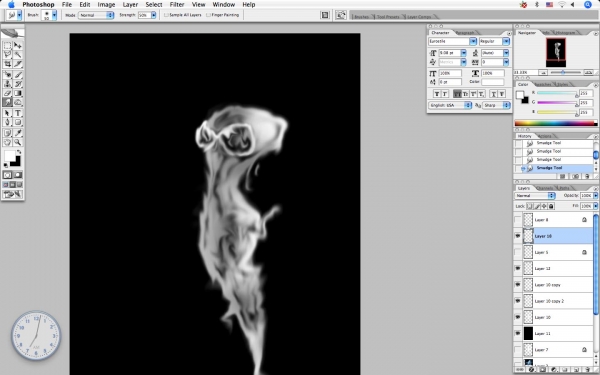Open the Filter menu

click(x=177, y=5)
